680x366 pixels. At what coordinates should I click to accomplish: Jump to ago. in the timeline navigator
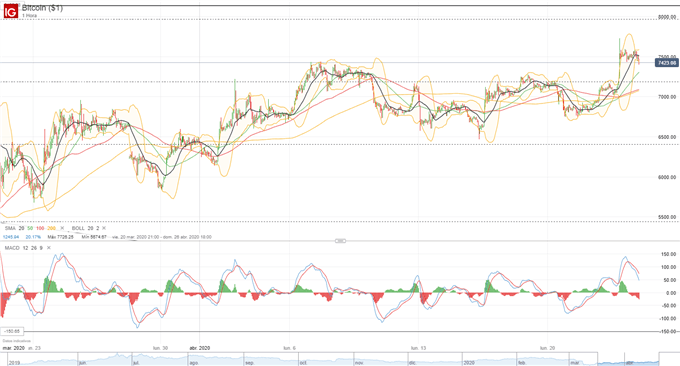point(193,363)
